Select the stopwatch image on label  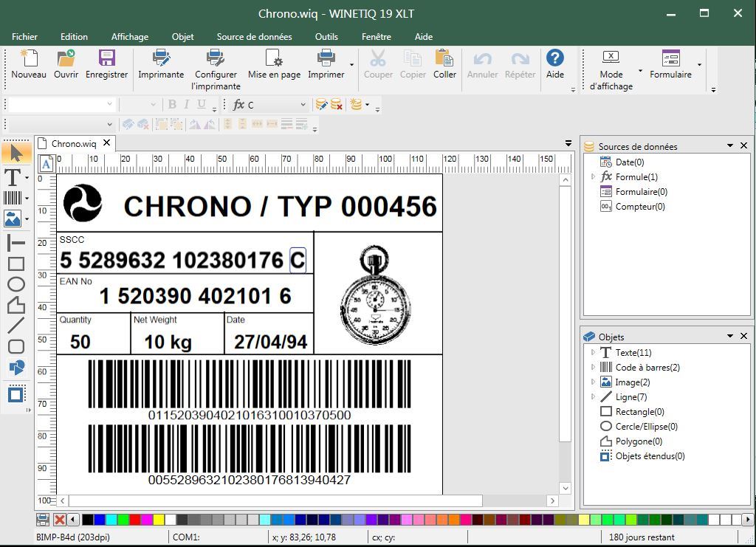click(x=376, y=295)
